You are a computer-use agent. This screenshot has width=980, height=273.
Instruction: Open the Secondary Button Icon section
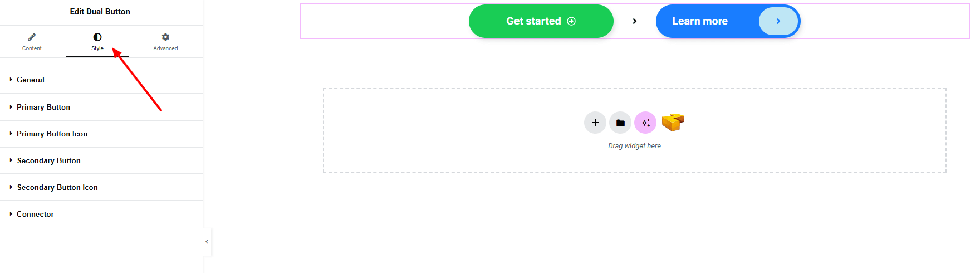pos(57,187)
